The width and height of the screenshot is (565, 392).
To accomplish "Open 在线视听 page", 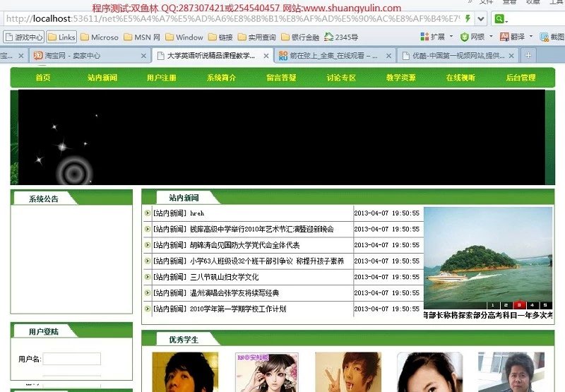I will click(x=461, y=78).
